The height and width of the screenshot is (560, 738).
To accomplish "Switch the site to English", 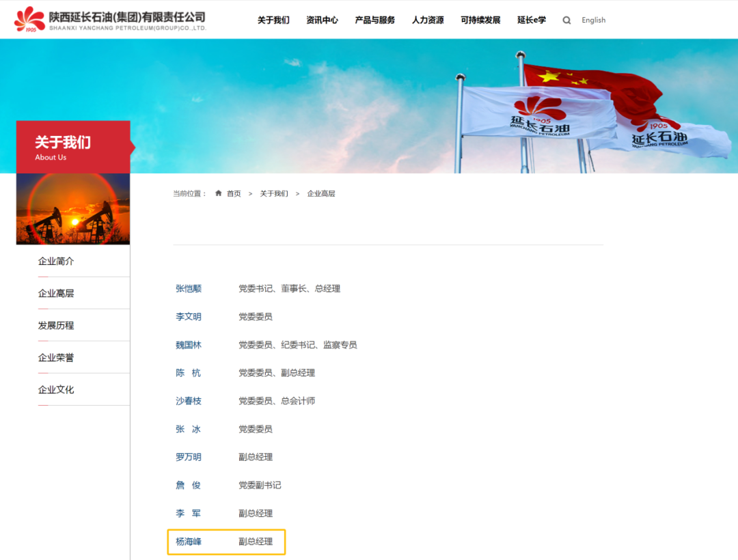I will (x=593, y=20).
